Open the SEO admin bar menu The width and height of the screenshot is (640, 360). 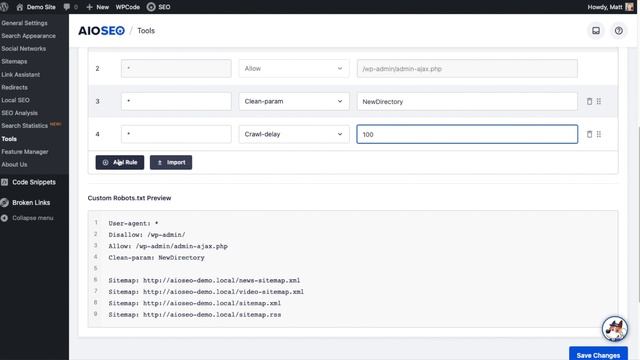pyautogui.click(x=158, y=7)
